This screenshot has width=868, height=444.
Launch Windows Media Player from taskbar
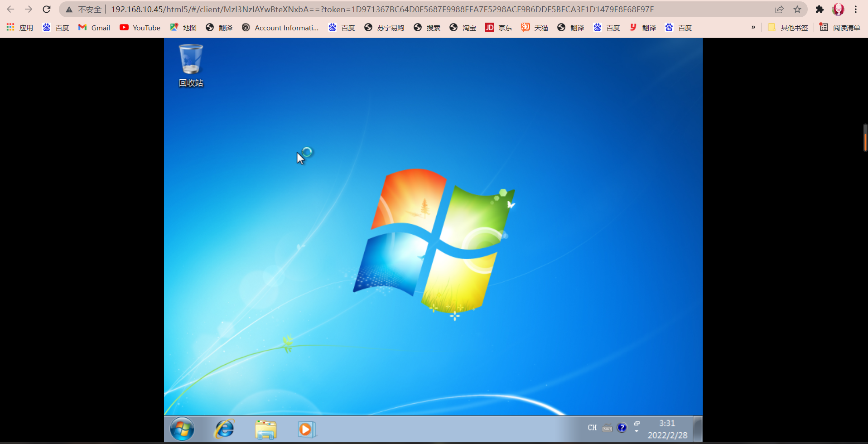point(306,429)
